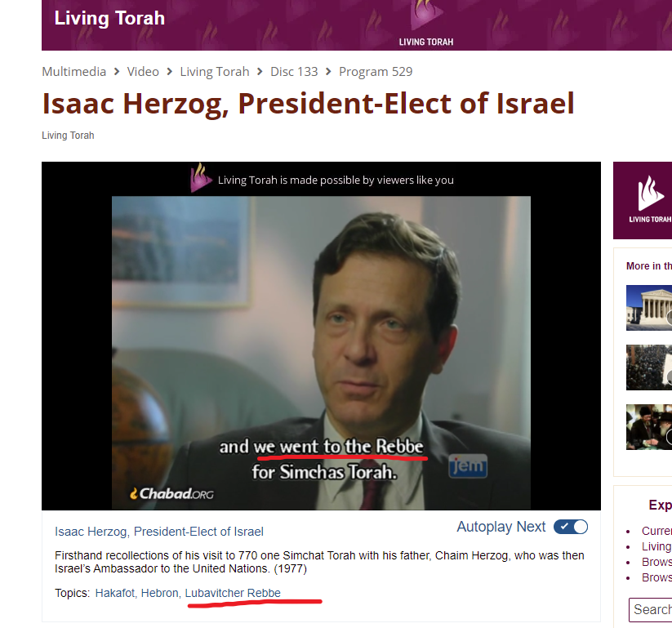Click the video title link below player
The image size is (672, 628).
(159, 532)
